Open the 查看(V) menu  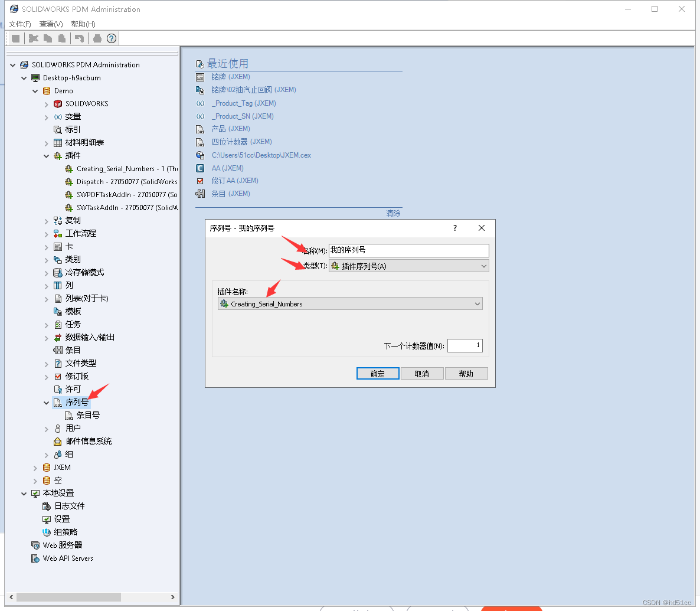(x=51, y=24)
